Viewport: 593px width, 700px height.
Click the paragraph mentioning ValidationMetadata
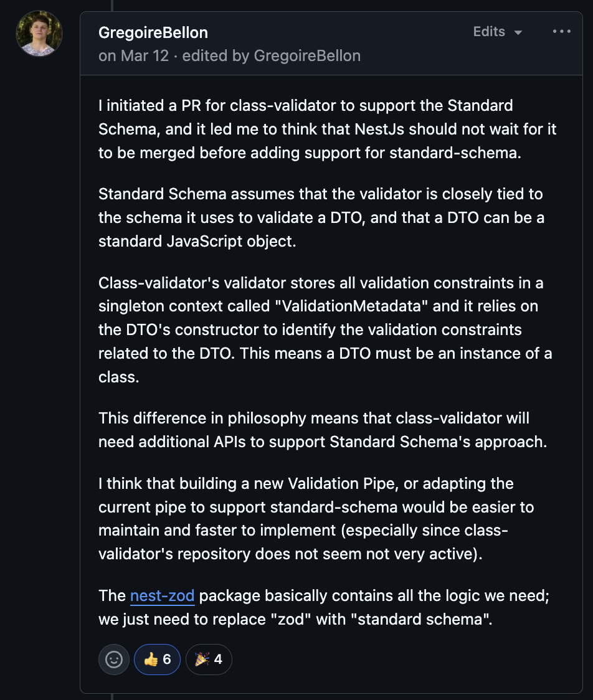325,329
